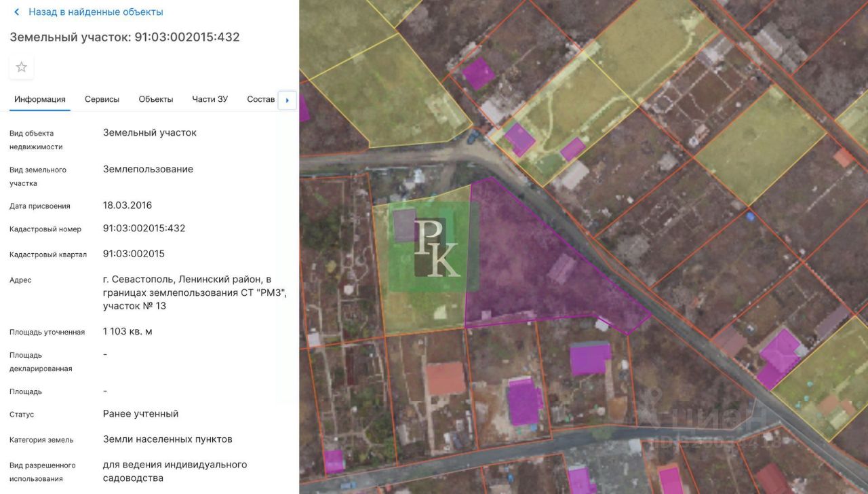This screenshot has width=868, height=494.
Task: Click the small blue object on the map
Action: click(750, 217)
